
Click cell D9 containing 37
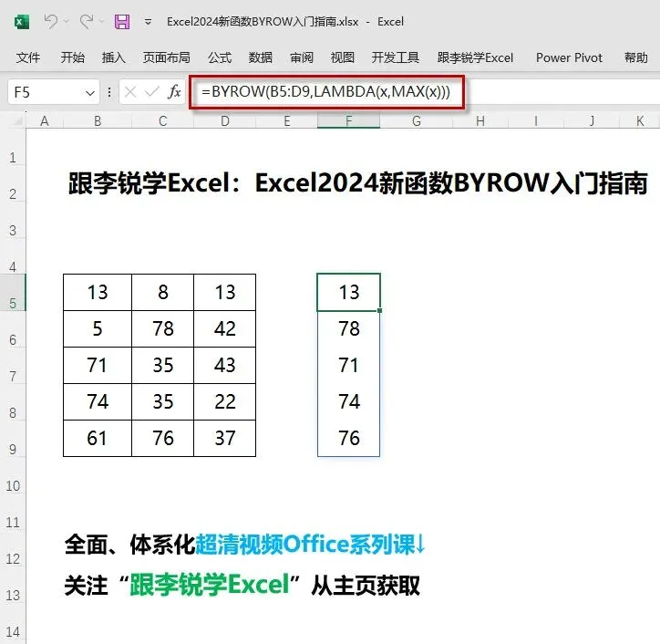click(225, 438)
